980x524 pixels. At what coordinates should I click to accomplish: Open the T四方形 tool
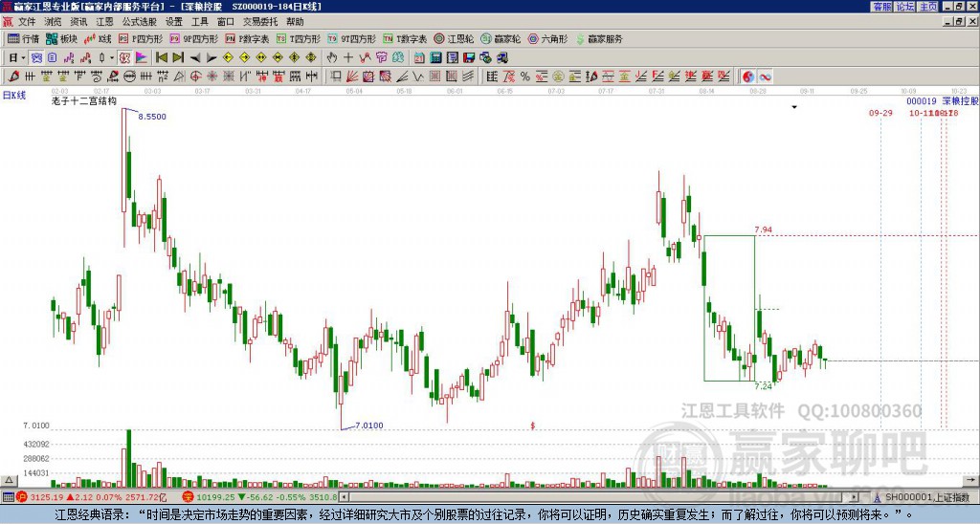point(299,38)
